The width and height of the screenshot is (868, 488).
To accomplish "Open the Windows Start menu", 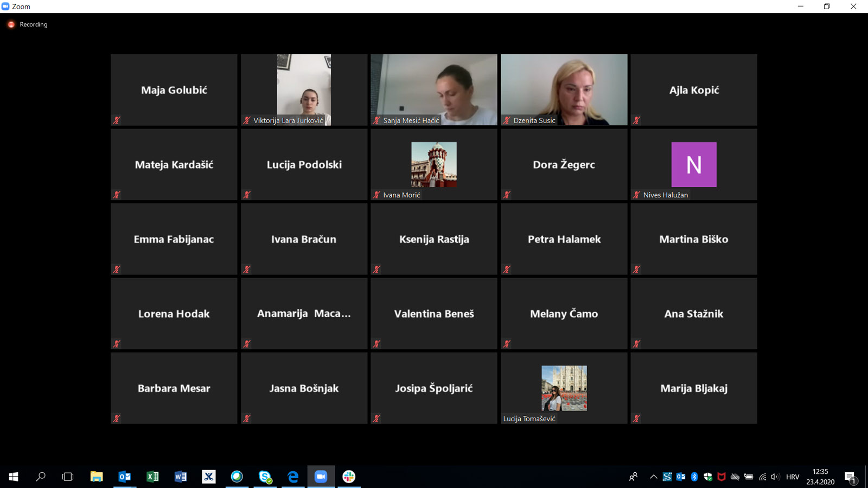I will tap(14, 477).
